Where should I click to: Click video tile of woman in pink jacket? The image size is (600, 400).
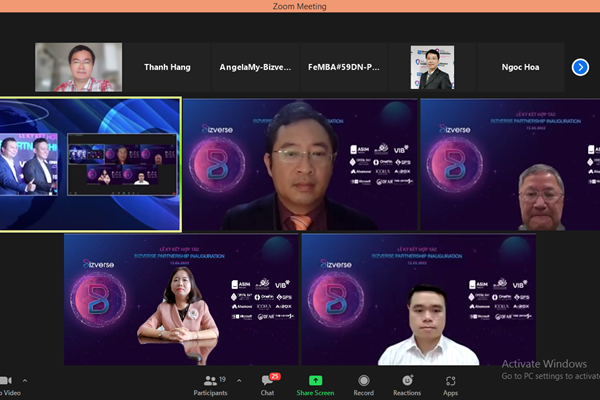(x=181, y=299)
